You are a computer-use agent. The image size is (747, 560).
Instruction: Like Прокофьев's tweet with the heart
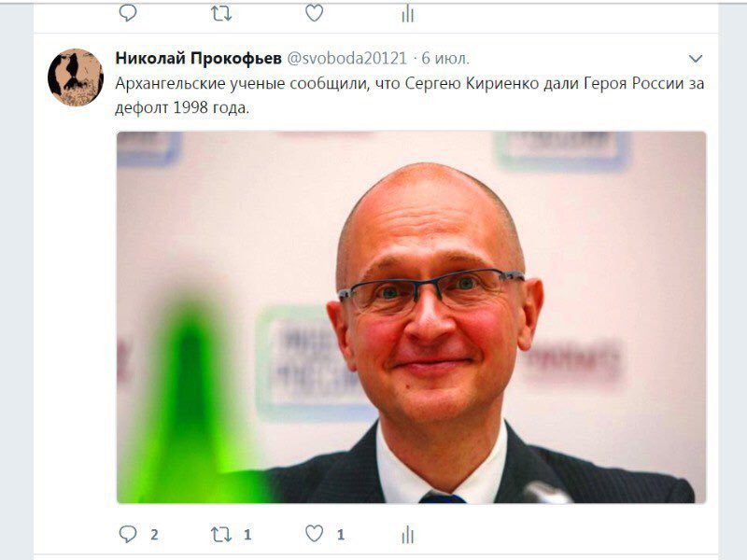(314, 533)
